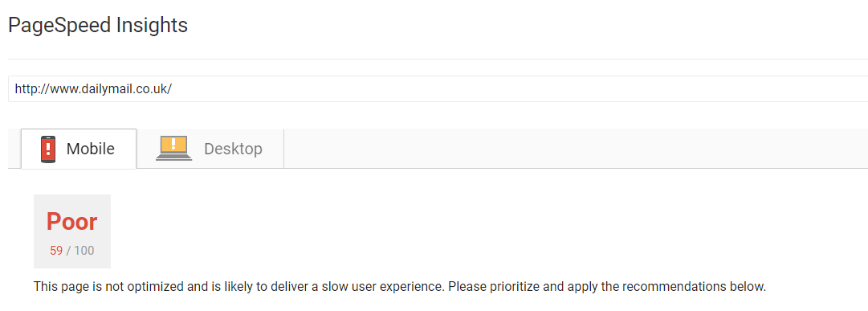Click the exclamation mark on the phone icon
Viewport: 868px width, 311px height.
pyautogui.click(x=49, y=148)
